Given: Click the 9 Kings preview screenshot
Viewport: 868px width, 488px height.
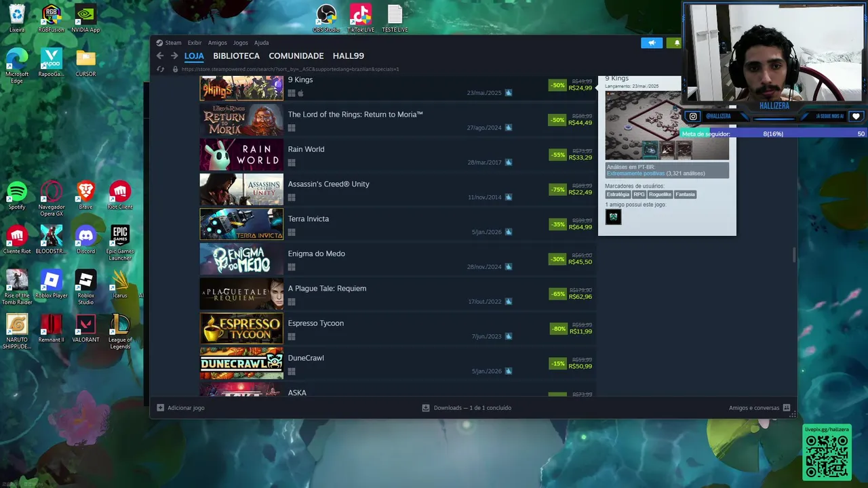Looking at the screenshot, I should pyautogui.click(x=667, y=125).
